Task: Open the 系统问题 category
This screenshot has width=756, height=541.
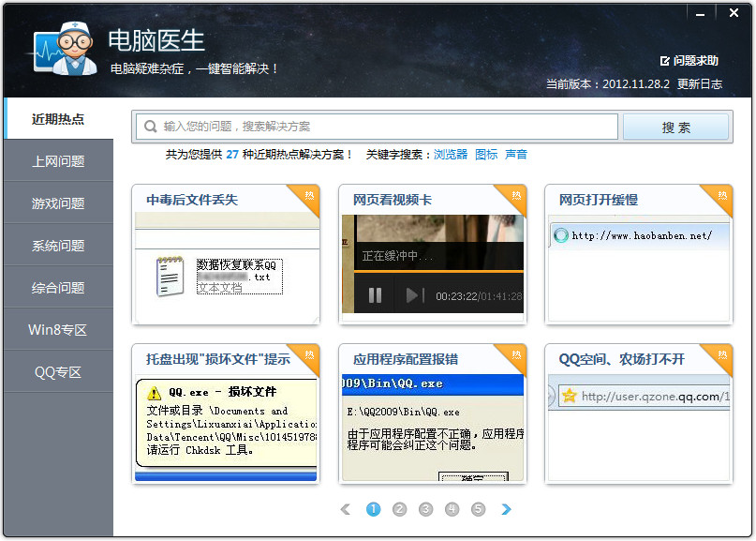Action: [58, 245]
